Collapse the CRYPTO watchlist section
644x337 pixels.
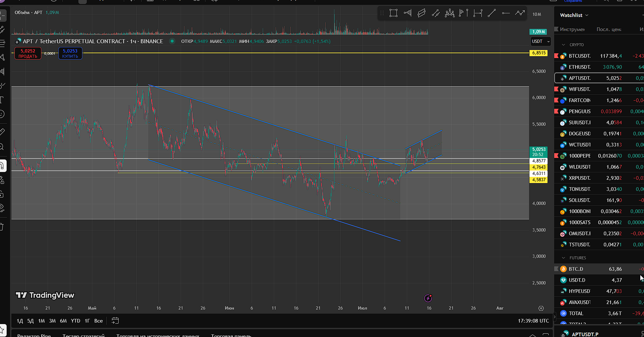point(563,45)
